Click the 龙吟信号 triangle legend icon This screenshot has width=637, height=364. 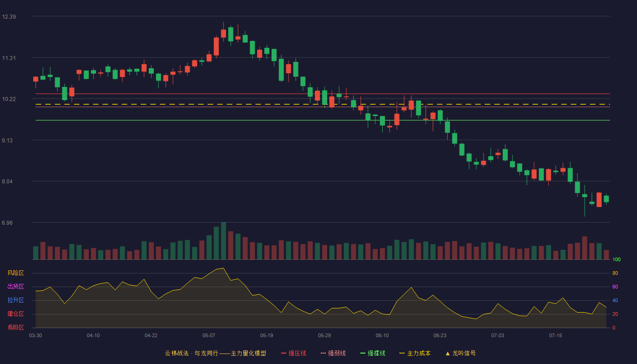click(x=448, y=353)
